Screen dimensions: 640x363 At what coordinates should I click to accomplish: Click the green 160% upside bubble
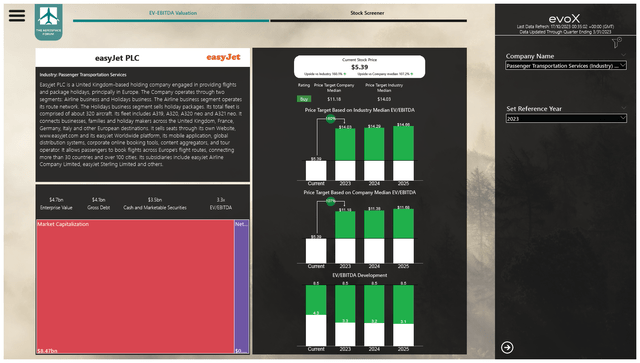point(331,119)
